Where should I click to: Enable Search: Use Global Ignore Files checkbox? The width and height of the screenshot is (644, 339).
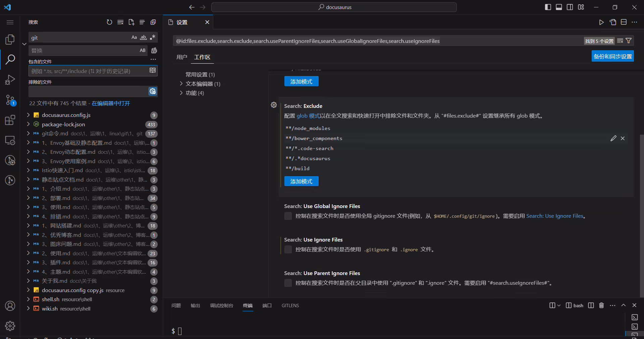pos(288,216)
